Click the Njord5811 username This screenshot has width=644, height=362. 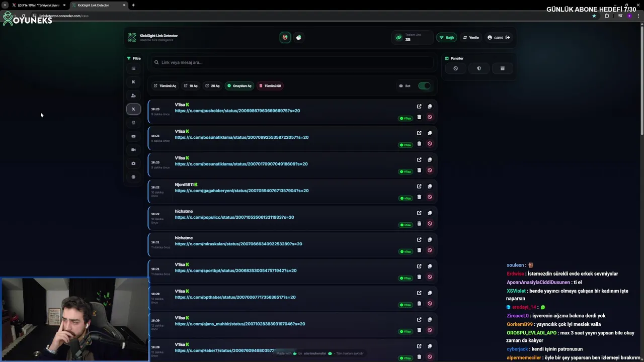click(x=184, y=185)
